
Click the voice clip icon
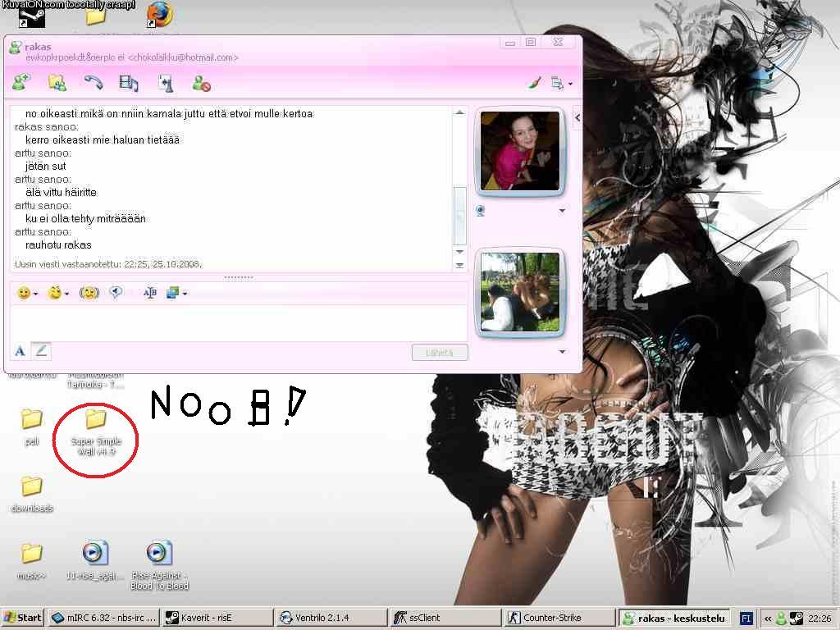point(116,293)
